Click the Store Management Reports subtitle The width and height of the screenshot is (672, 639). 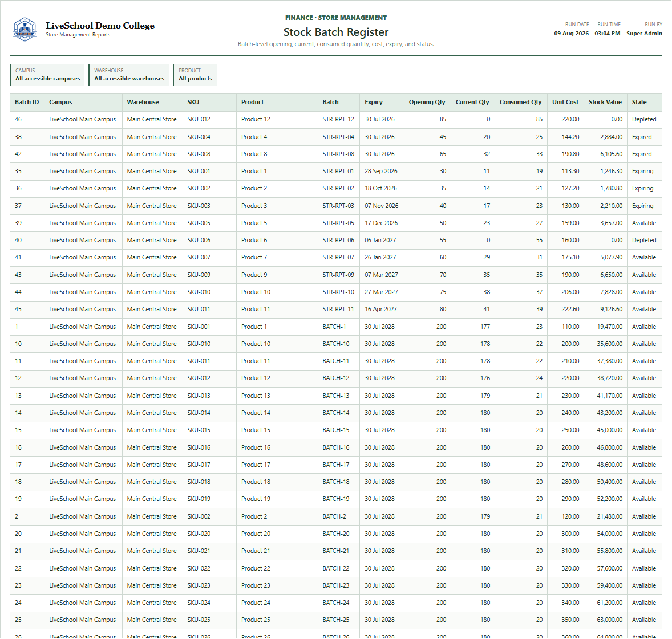click(x=78, y=35)
